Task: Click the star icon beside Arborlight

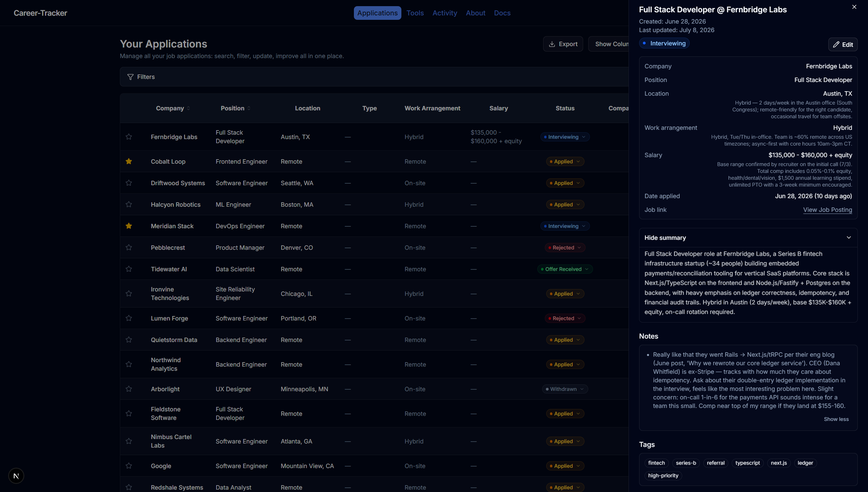Action: click(x=129, y=389)
